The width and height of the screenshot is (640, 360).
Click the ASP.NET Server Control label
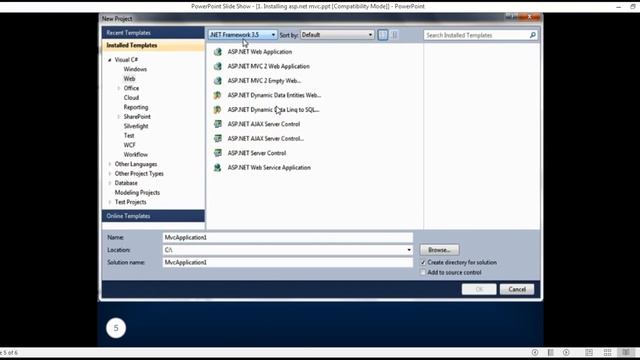click(257, 153)
